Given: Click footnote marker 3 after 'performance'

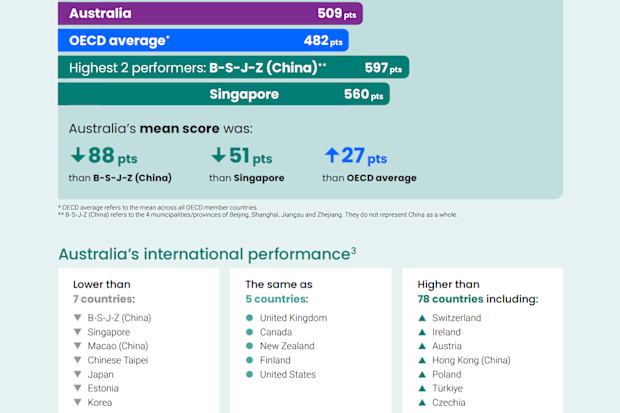Looking at the screenshot, I should point(353,250).
